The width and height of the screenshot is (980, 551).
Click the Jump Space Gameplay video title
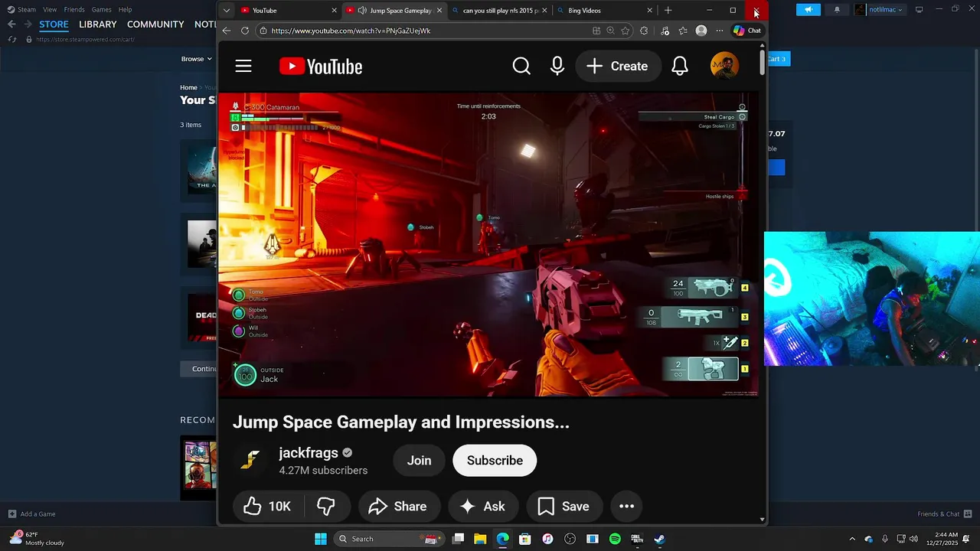point(401,422)
